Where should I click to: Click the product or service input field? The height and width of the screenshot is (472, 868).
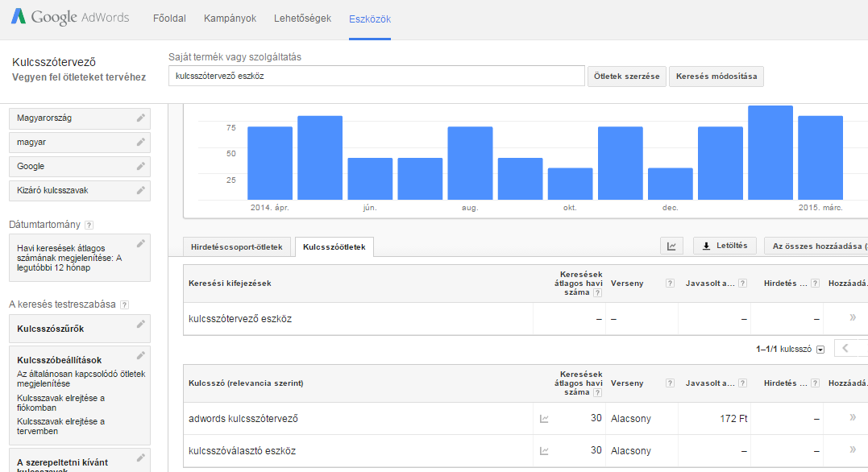[x=376, y=76]
